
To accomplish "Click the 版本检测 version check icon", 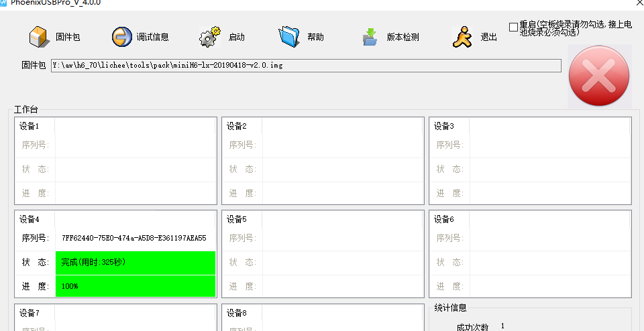I will pos(370,37).
